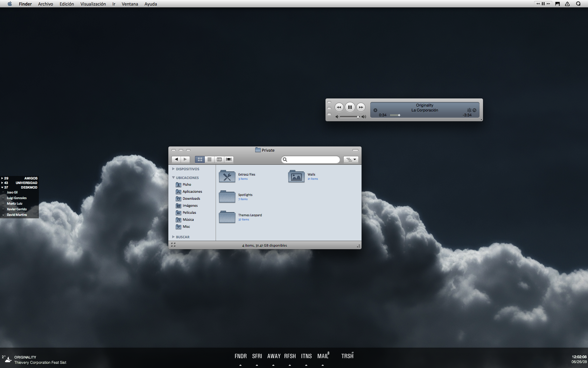Switch Finder to column view
The width and height of the screenshot is (588, 368).
219,159
